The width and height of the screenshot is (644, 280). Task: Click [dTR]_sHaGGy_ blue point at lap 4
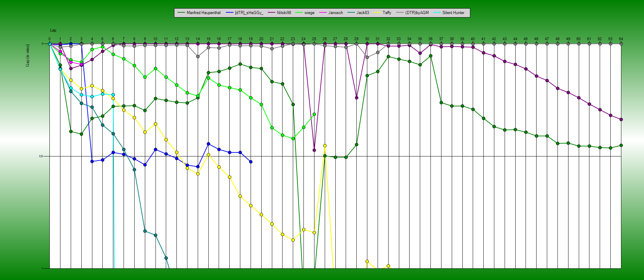tap(92, 161)
